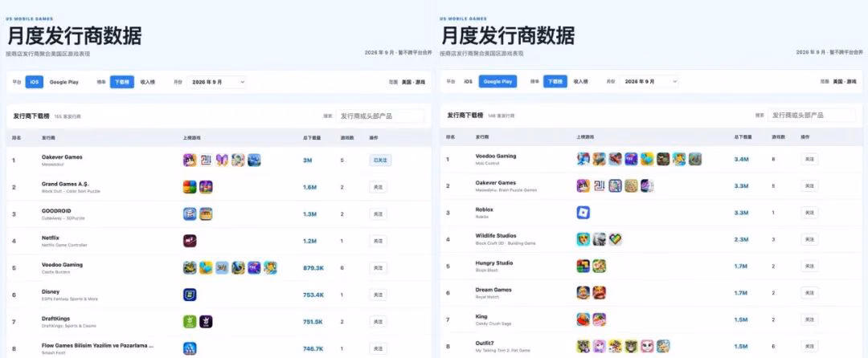Follow Disney publisher
Screen dimensions: 868x358
(378, 295)
